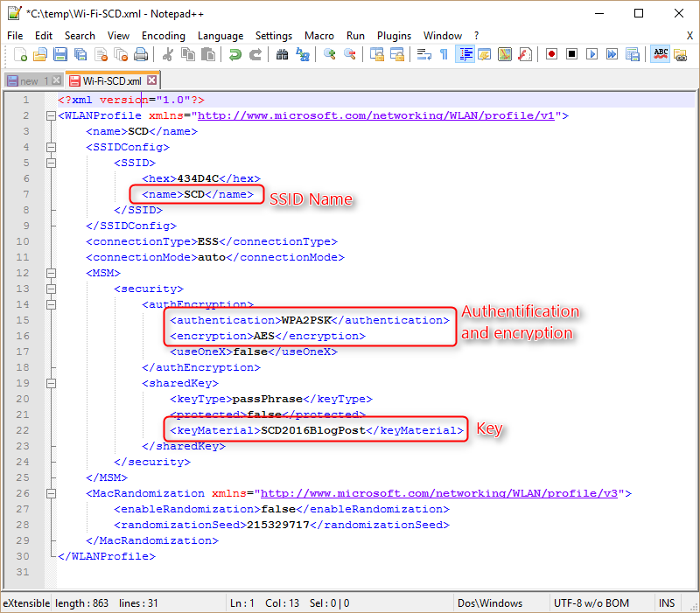
Task: Open an existing file
Action: point(39,53)
